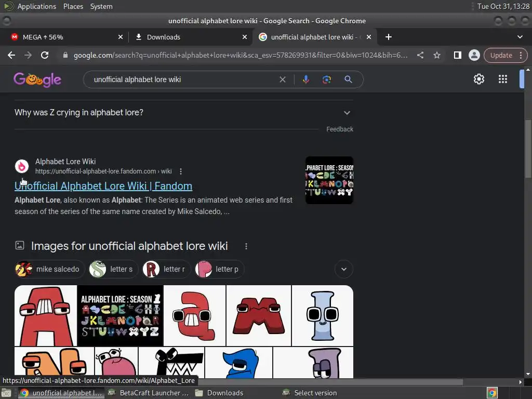Open the Chrome side panel icon
532x399 pixels.
(457, 55)
